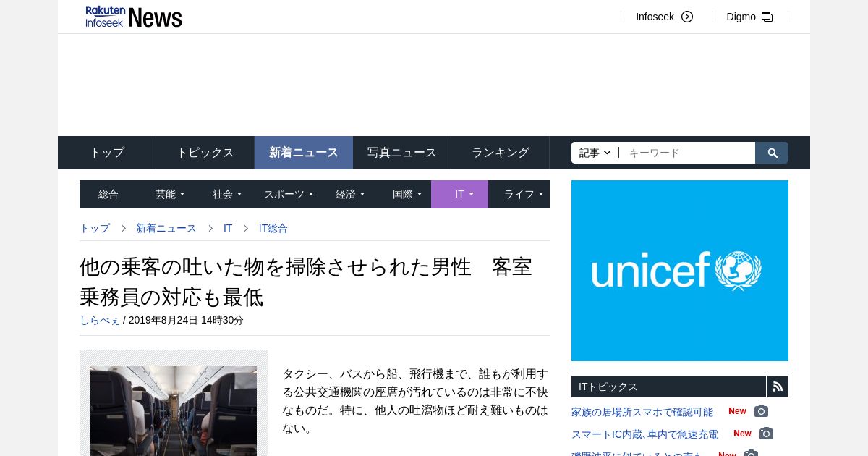Screen dimensions: 868x456
Task: Click the キーワード search input field
Action: 687,153
